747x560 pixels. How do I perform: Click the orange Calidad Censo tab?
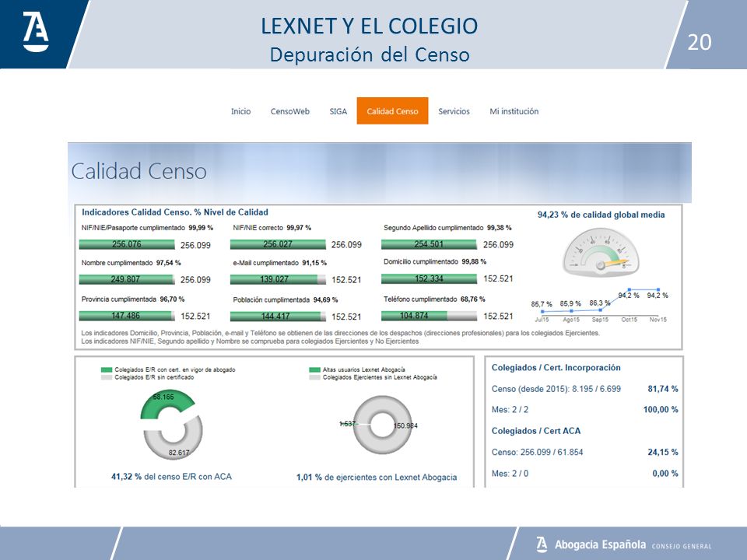tap(392, 111)
